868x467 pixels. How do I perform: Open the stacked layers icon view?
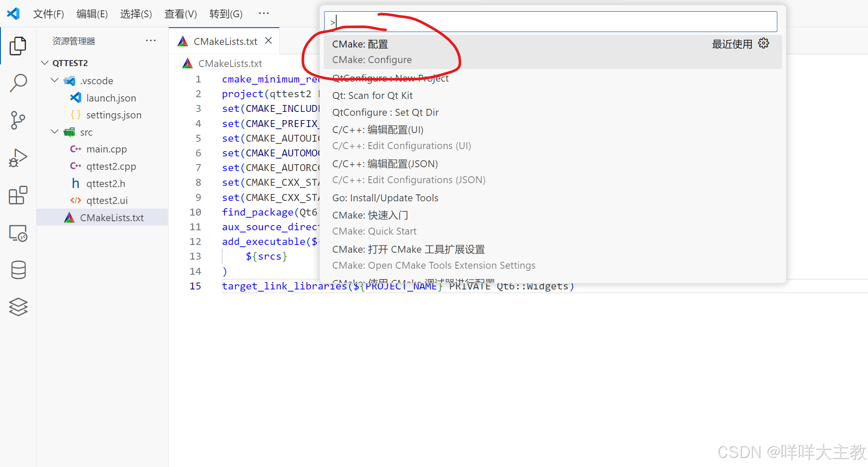[18, 307]
